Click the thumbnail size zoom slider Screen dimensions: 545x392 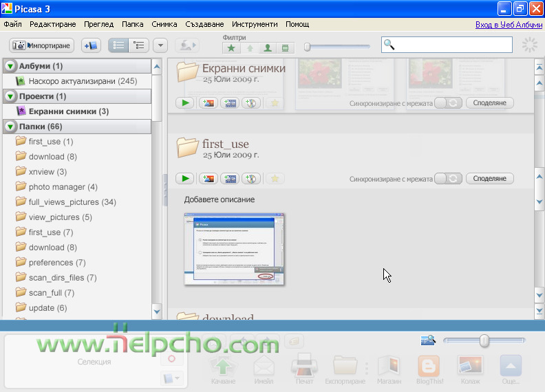(x=484, y=340)
